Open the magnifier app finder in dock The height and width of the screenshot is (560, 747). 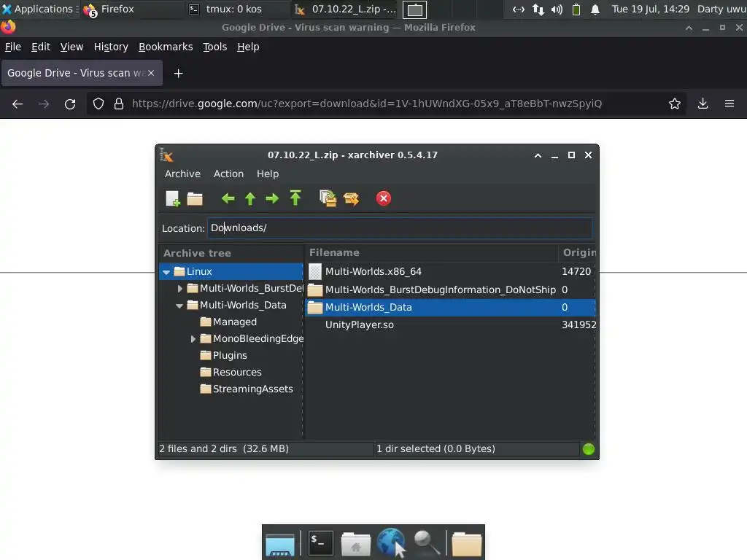coord(426,542)
